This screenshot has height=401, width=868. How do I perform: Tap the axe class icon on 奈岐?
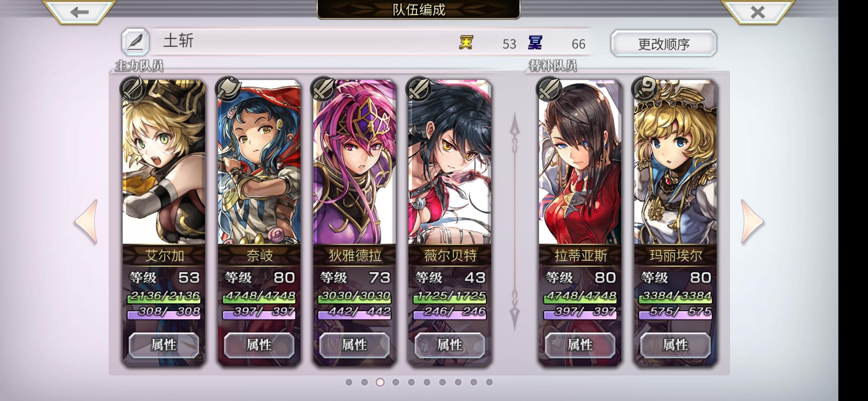pos(228,89)
